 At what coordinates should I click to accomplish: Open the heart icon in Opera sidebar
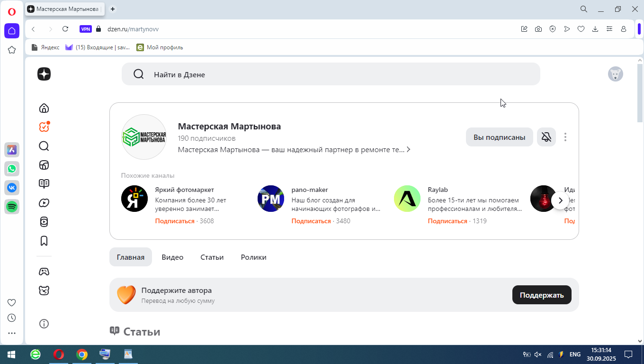pyautogui.click(x=12, y=303)
